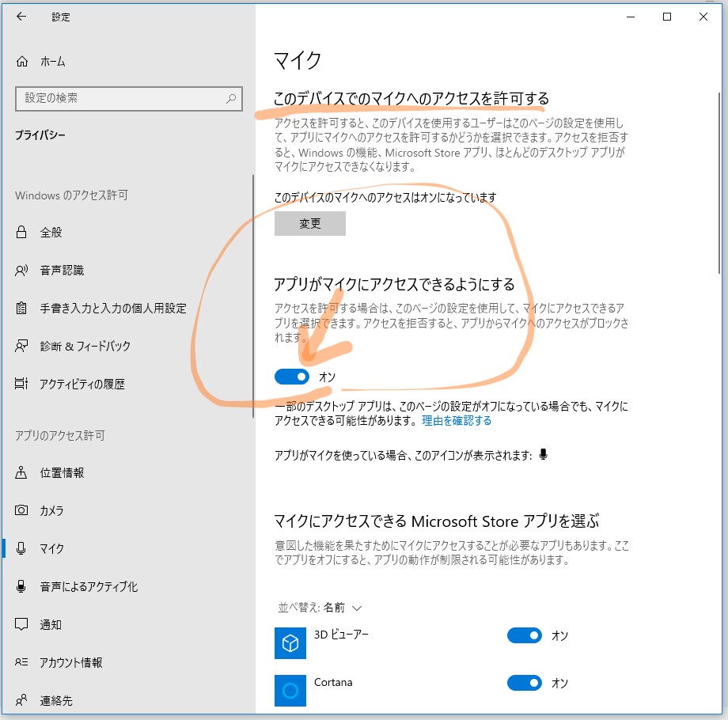Open the 理由を確認する link

click(x=456, y=421)
